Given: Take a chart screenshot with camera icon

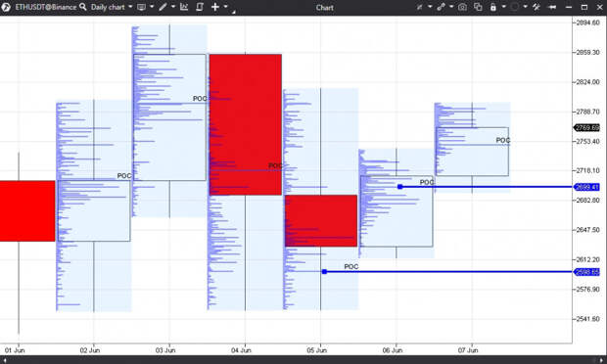Looking at the screenshot, I should [462, 7].
